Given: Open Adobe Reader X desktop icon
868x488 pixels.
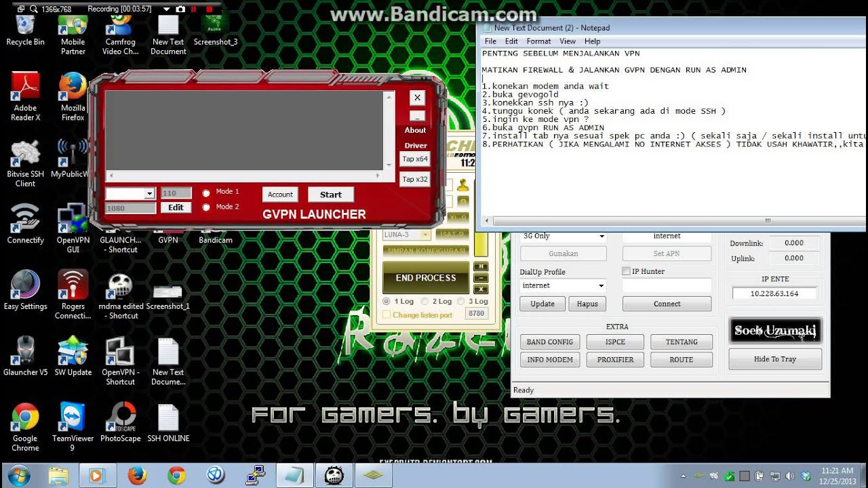Looking at the screenshot, I should tap(25, 97).
